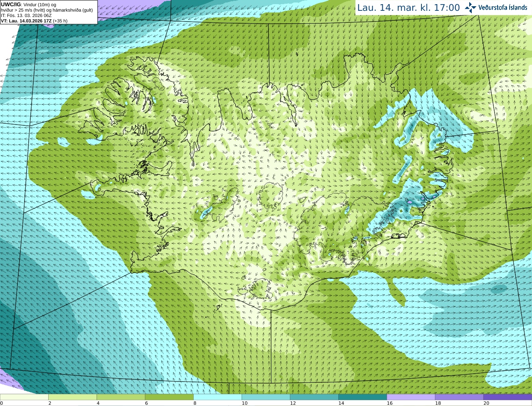Click the 'IT: Fös. 13. 03. 2026 06Z' line
The image size is (532, 406).
[26, 15]
